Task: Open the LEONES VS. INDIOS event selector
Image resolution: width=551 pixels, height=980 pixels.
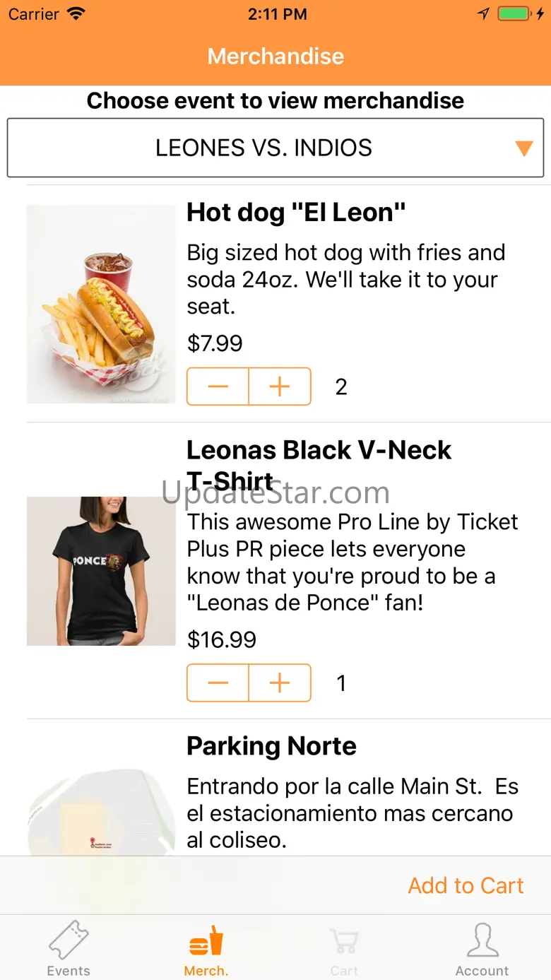Action: pos(264,148)
